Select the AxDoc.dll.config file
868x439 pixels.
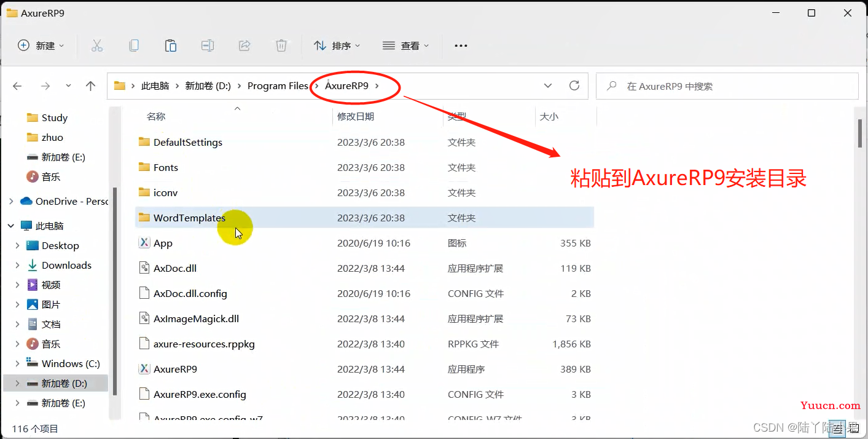190,293
